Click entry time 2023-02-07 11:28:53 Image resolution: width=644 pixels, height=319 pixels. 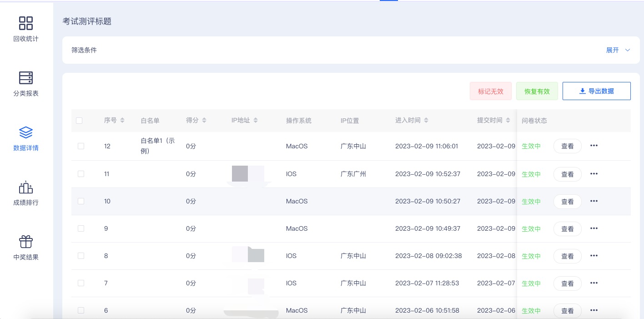(427, 283)
